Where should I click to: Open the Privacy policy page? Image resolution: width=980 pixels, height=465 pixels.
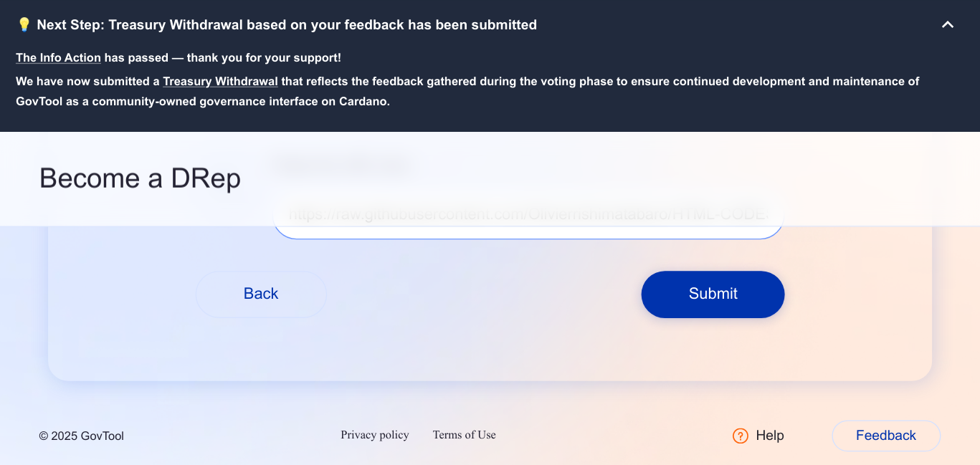coord(374,435)
